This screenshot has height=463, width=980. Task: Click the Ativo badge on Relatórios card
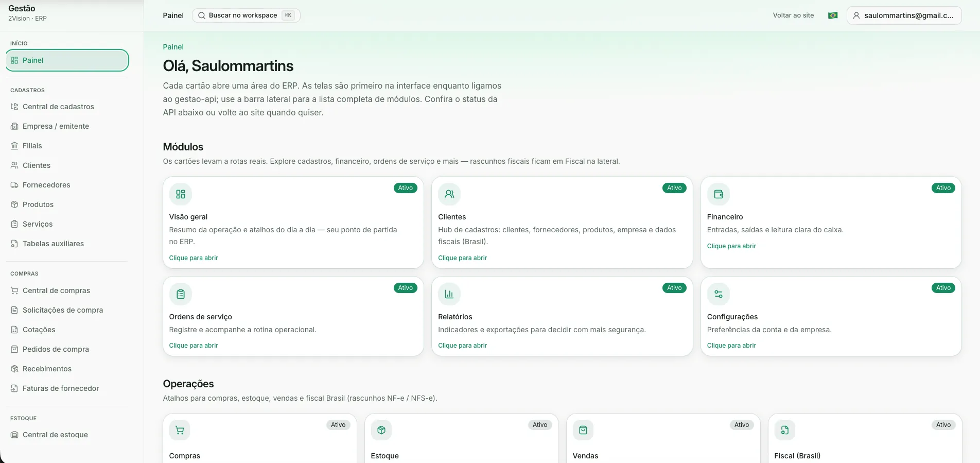(x=674, y=288)
